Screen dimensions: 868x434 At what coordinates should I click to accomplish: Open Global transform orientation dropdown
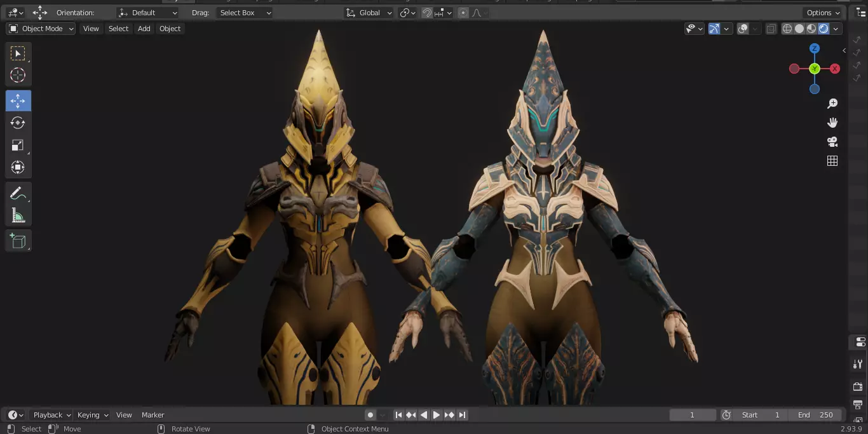tap(369, 13)
